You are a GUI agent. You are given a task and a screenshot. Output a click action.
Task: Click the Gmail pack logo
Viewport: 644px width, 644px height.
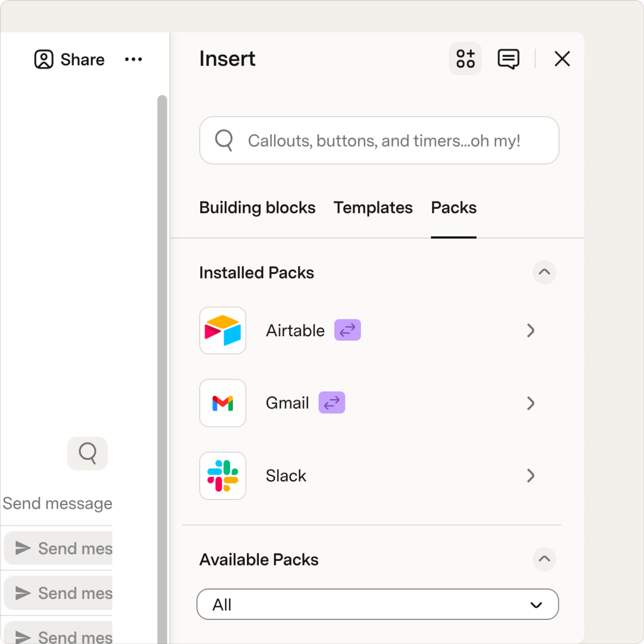click(223, 403)
